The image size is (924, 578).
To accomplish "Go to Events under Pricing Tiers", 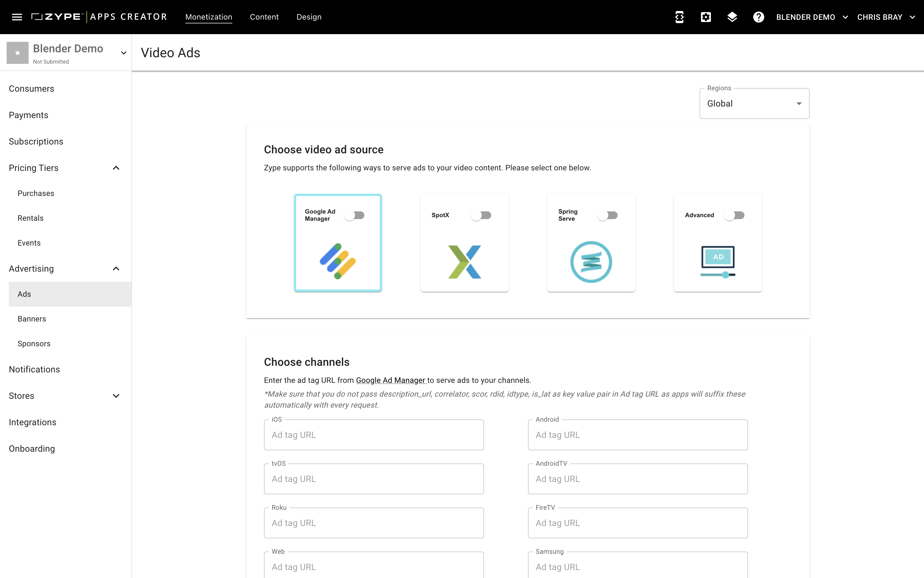I will 29,243.
